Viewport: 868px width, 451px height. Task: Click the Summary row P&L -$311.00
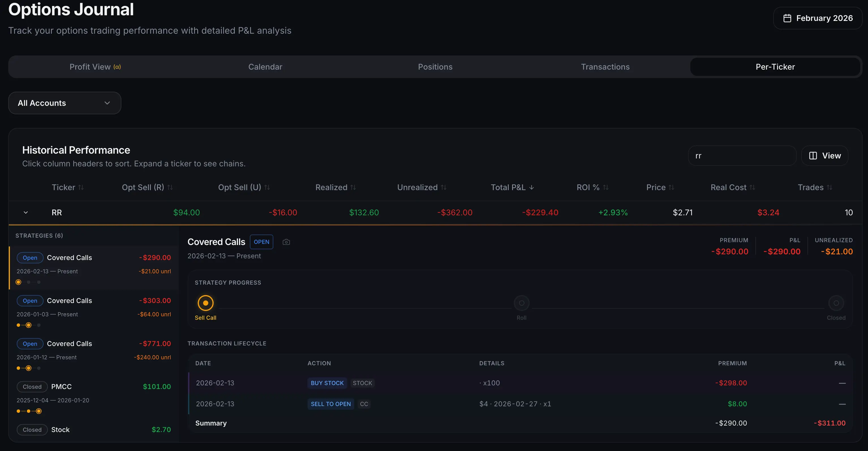pyautogui.click(x=830, y=423)
